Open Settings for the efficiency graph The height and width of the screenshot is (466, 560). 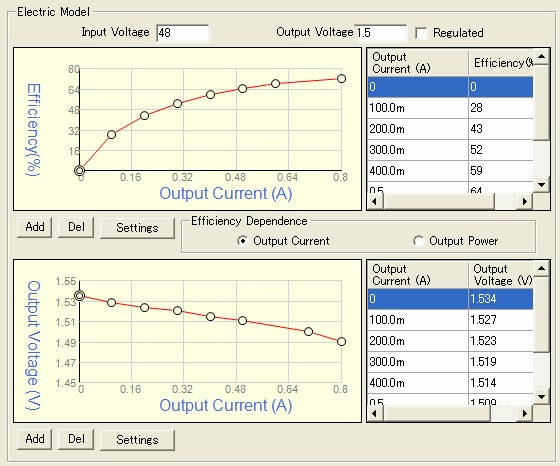point(138,228)
